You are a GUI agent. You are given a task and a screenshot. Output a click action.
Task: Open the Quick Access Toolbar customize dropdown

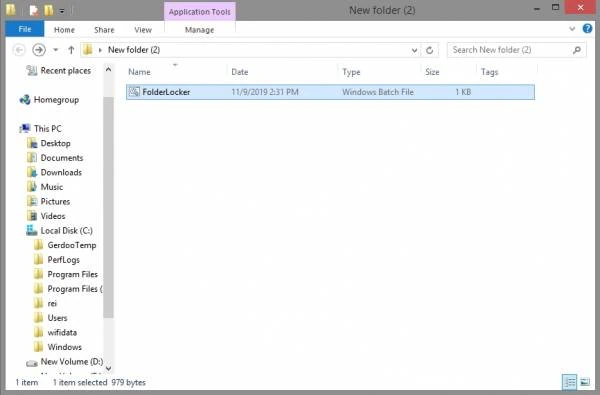pyautogui.click(x=62, y=11)
